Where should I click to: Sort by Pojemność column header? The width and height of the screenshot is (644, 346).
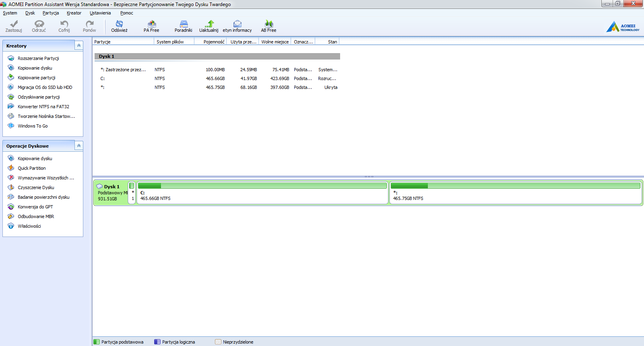click(x=211, y=42)
